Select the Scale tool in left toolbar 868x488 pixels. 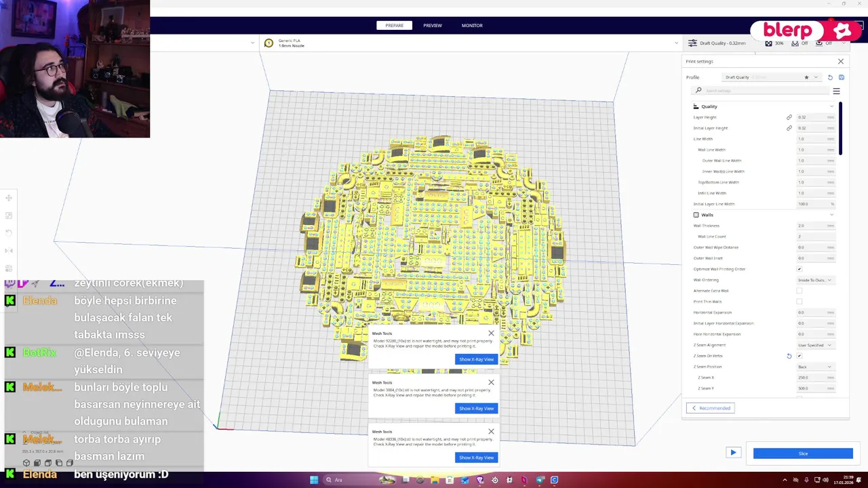pos(9,216)
